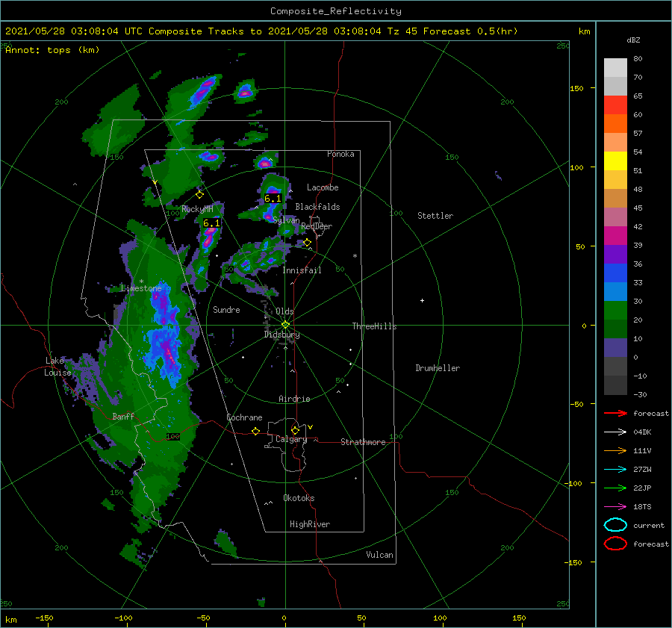Click the asterisk marker above Limestone
The image size is (672, 628).
tap(141, 282)
